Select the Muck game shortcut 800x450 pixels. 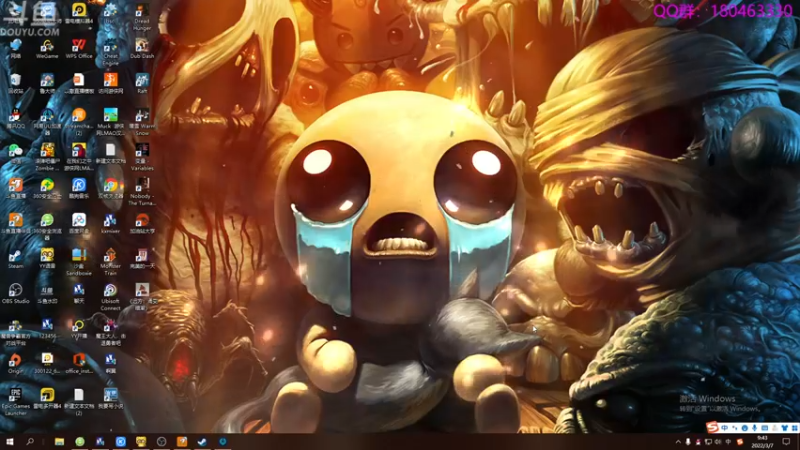point(110,122)
